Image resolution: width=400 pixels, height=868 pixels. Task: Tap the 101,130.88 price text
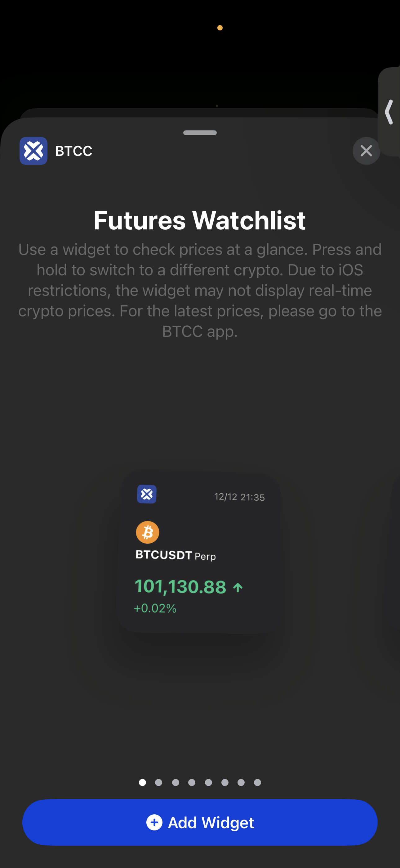click(x=180, y=587)
